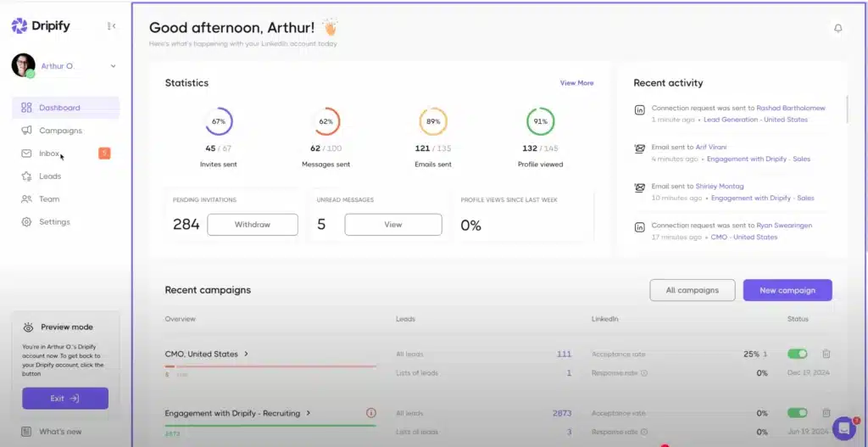Open all leads count 111
The width and height of the screenshot is (868, 447).
[564, 354]
